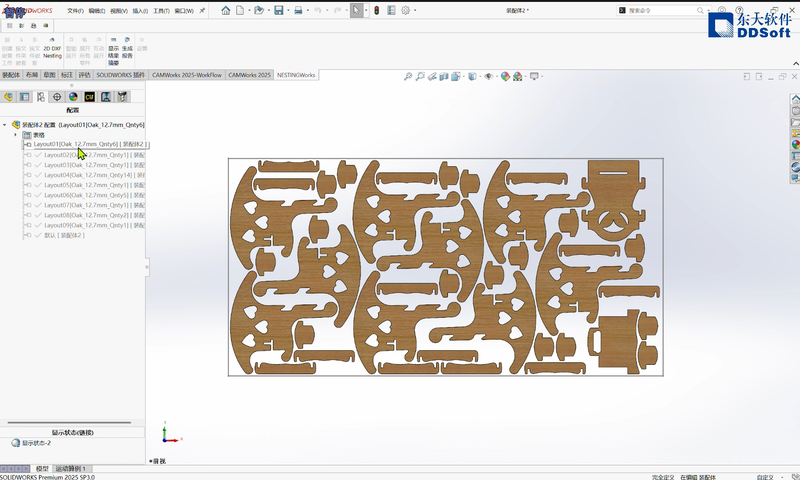Open the 视图(V) menu
The width and height of the screenshot is (800, 480).
tap(119, 11)
